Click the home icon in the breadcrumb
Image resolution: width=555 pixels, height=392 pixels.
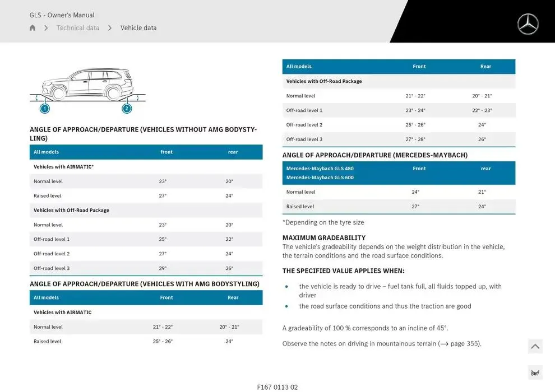point(32,27)
